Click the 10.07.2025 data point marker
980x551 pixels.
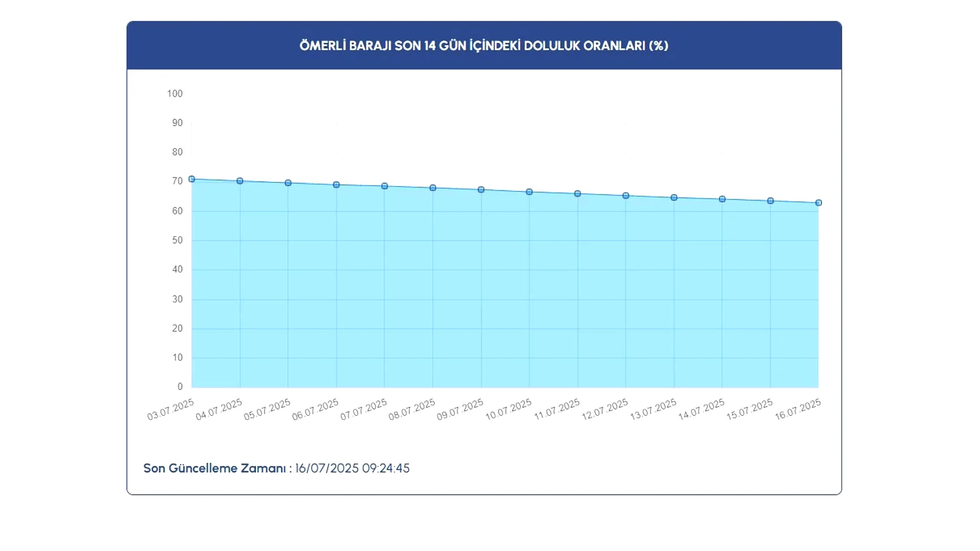(x=529, y=192)
